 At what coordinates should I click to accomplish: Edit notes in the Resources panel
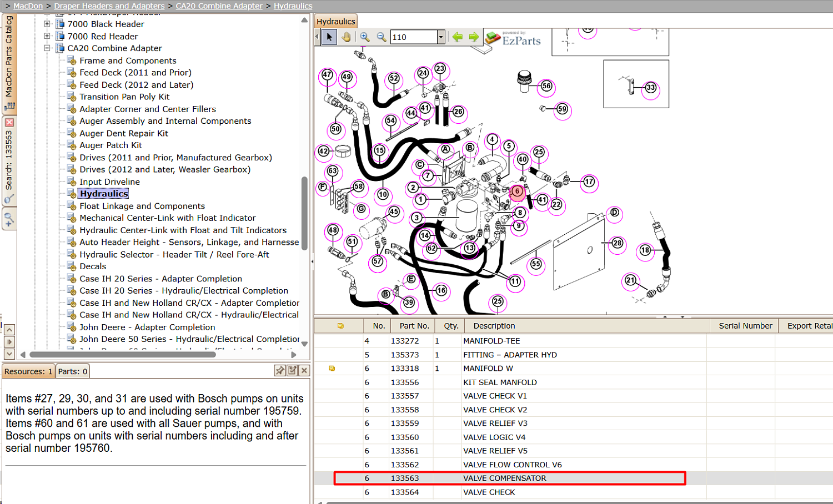292,371
